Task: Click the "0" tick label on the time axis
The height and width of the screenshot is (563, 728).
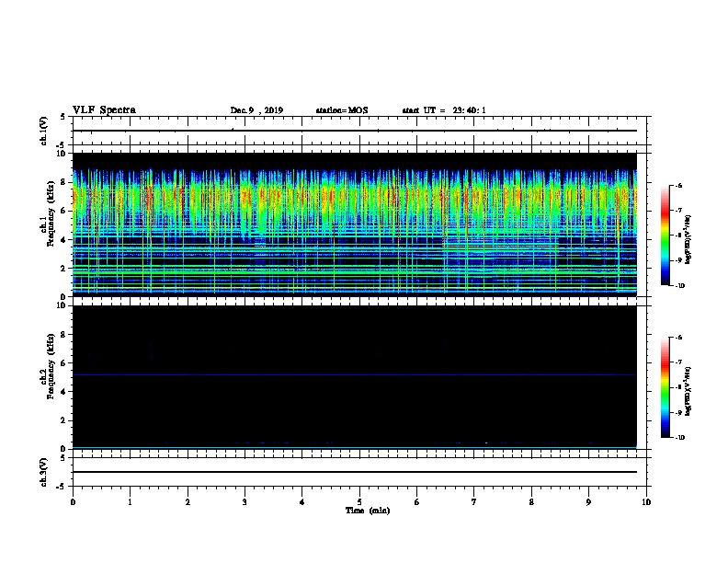Action: click(x=73, y=502)
